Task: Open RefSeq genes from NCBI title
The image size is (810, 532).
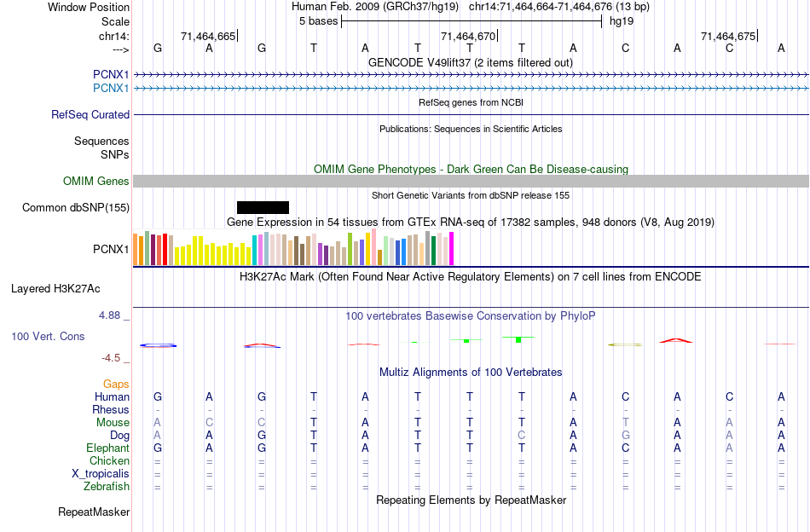Action: click(471, 102)
